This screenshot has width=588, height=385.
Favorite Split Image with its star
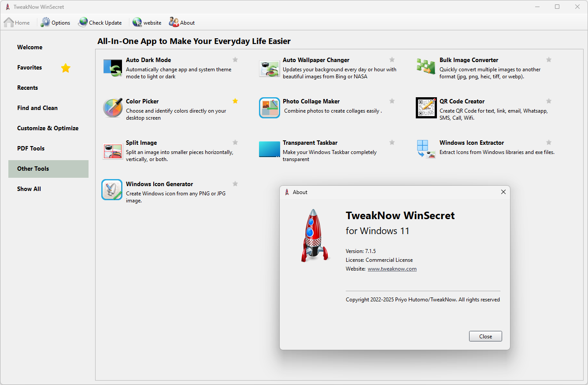tap(235, 143)
